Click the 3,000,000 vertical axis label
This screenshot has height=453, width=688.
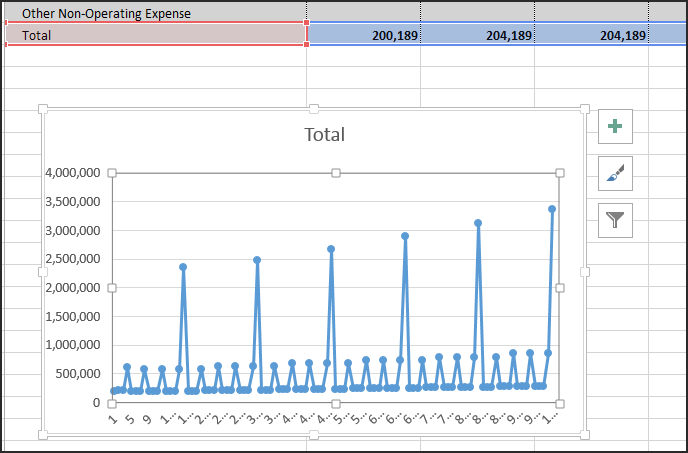tap(73, 230)
